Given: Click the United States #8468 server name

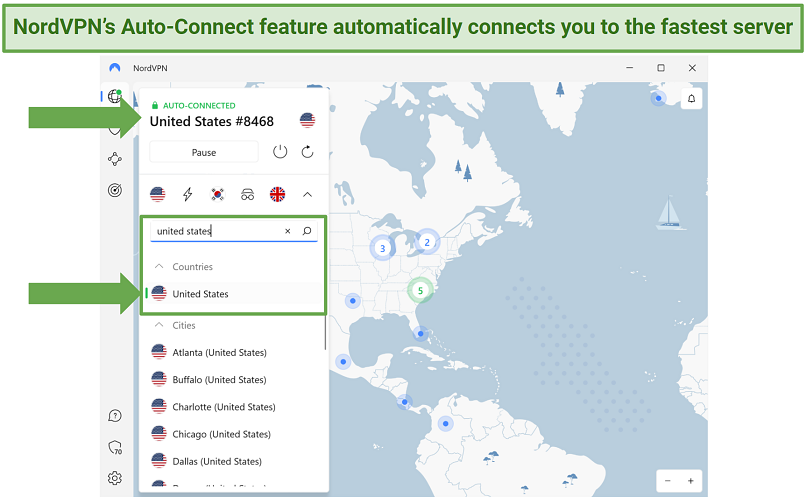Looking at the screenshot, I should 212,121.
